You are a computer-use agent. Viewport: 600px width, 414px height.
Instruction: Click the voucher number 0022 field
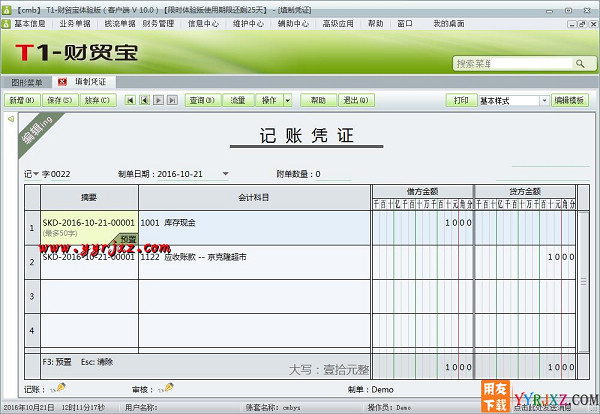point(60,174)
